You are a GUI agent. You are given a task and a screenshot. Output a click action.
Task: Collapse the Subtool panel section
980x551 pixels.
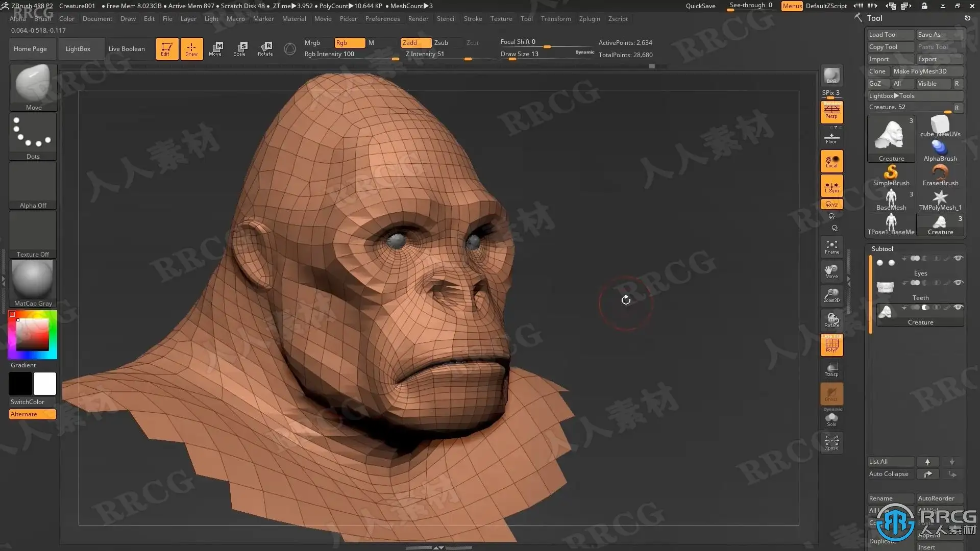(x=882, y=249)
